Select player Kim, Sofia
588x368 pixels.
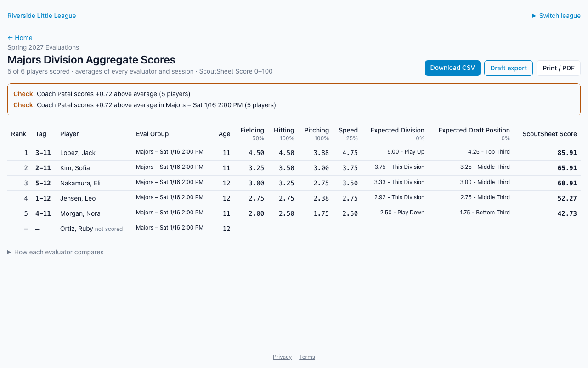75,168
